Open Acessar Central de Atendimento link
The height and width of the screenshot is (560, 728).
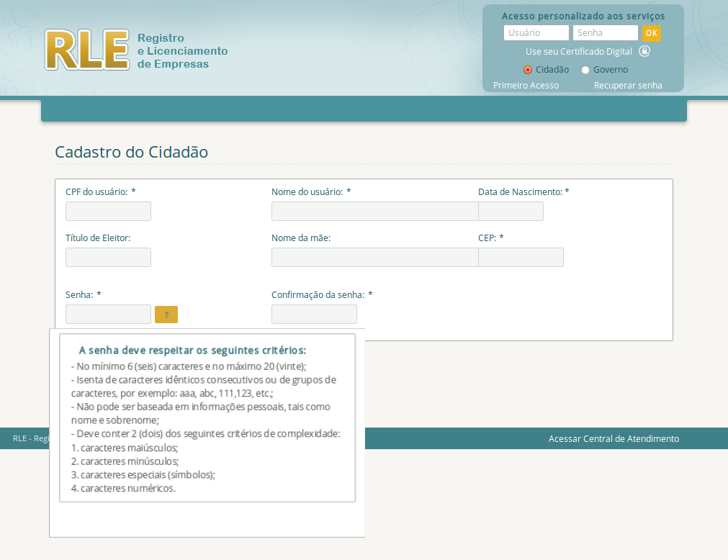[x=614, y=438]
